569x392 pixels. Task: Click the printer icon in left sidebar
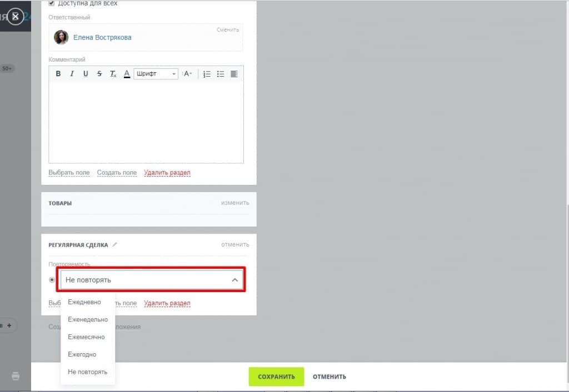(16, 376)
